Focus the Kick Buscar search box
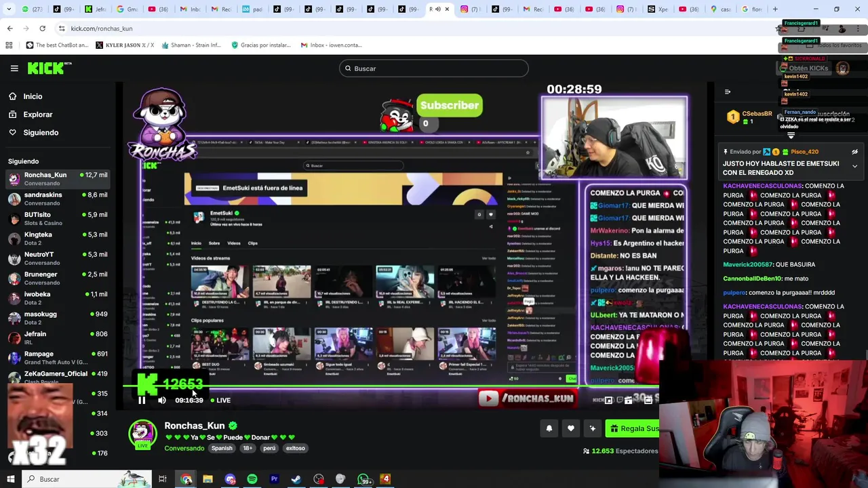The height and width of the screenshot is (488, 868). (433, 68)
